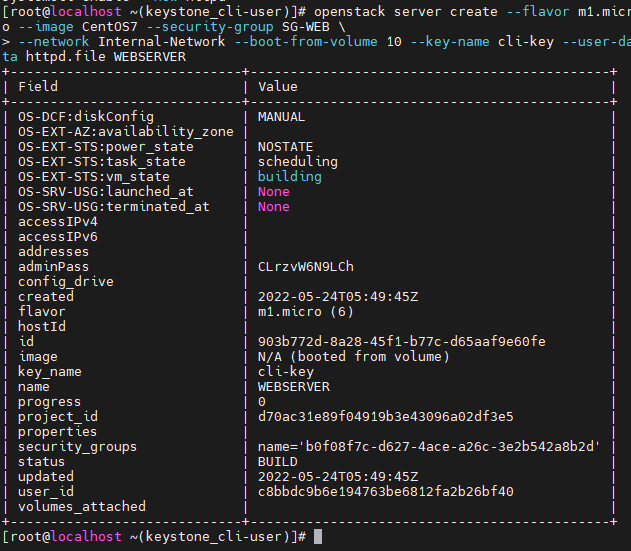Image resolution: width=631 pixels, height=551 pixels.
Task: Click the 'created' field name
Action: [x=46, y=297]
